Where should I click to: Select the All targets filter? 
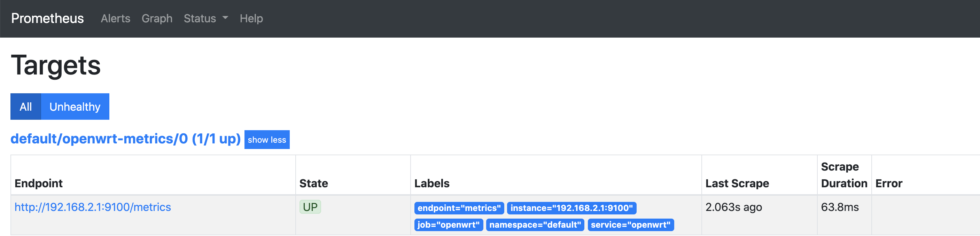[x=25, y=107]
